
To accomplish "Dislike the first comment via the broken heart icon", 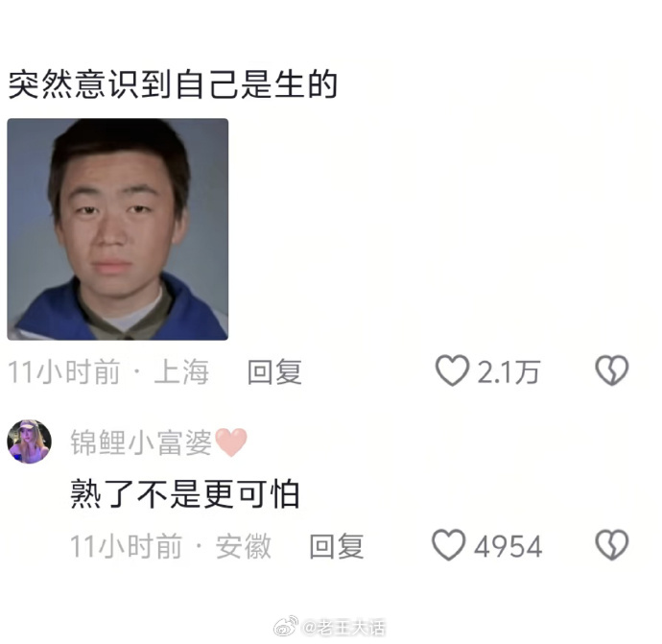I will point(612,370).
